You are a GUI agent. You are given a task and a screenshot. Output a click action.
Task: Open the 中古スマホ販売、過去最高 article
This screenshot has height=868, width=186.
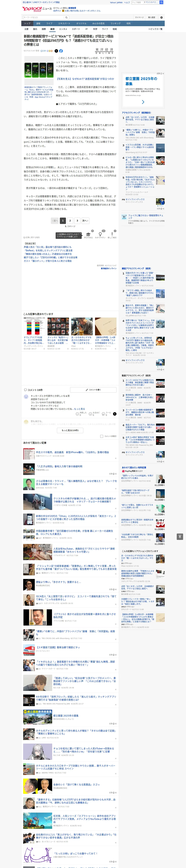(72, 452)
